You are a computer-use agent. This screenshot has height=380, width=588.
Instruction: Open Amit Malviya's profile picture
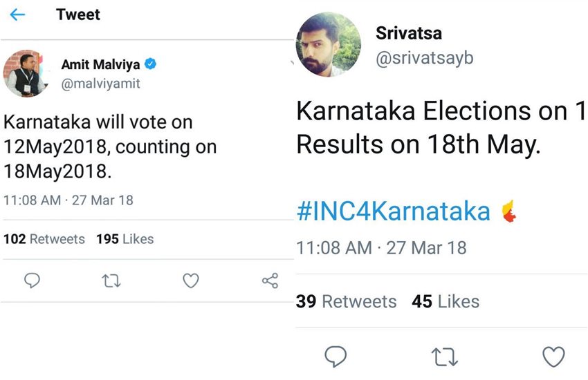coord(26,73)
